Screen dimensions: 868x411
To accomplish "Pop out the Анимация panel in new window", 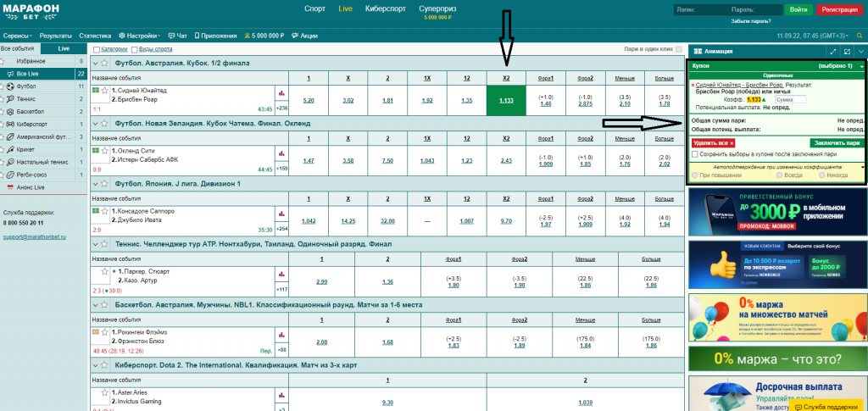I will [846, 52].
